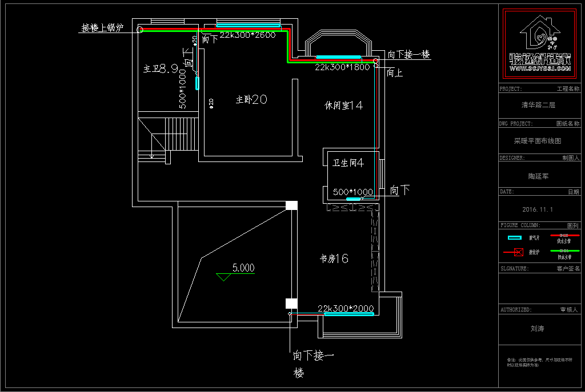585x392 pixels.
Task: Click the DESIGNER: field heading
Action: tap(512, 157)
